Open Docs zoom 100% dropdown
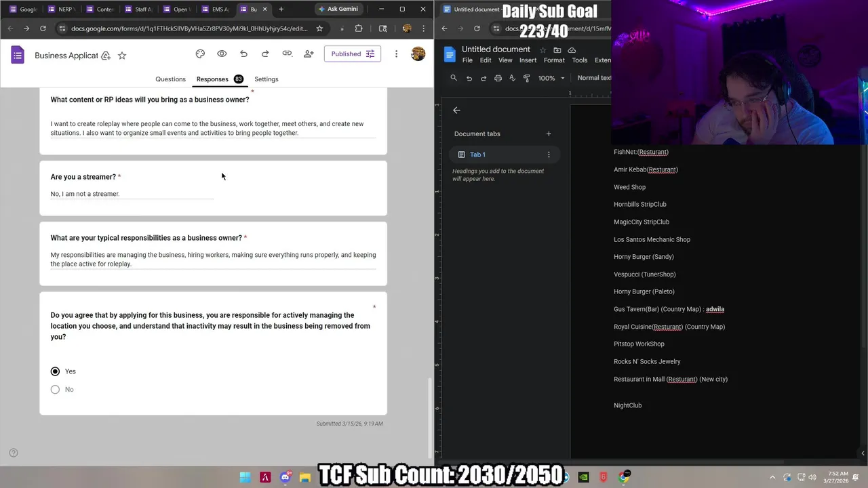The height and width of the screenshot is (488, 868). tap(551, 78)
